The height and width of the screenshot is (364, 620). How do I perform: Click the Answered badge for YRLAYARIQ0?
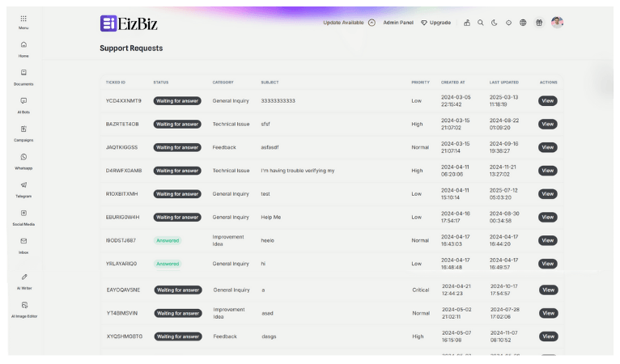(x=168, y=264)
